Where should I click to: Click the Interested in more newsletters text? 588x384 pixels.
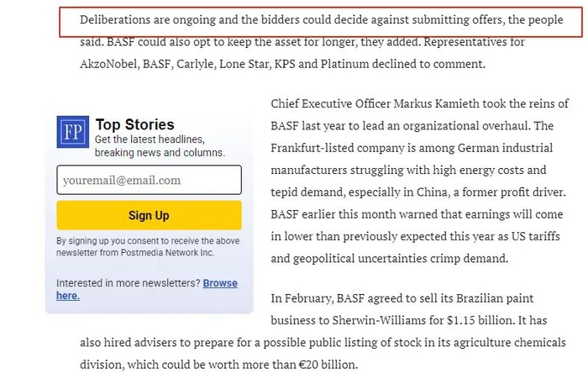[x=129, y=283]
